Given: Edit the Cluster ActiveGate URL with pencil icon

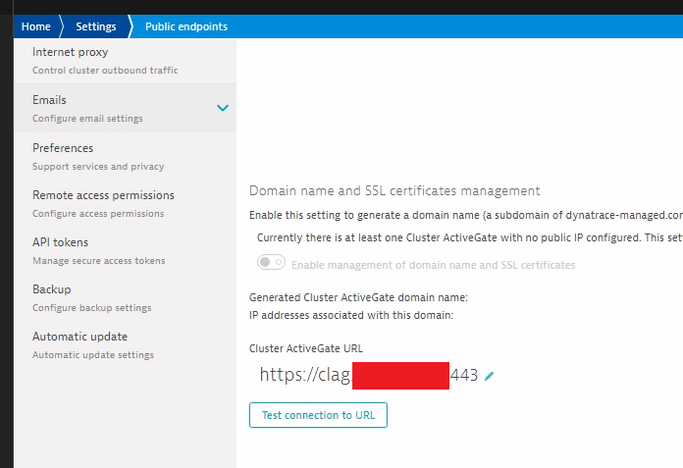Looking at the screenshot, I should click(489, 376).
